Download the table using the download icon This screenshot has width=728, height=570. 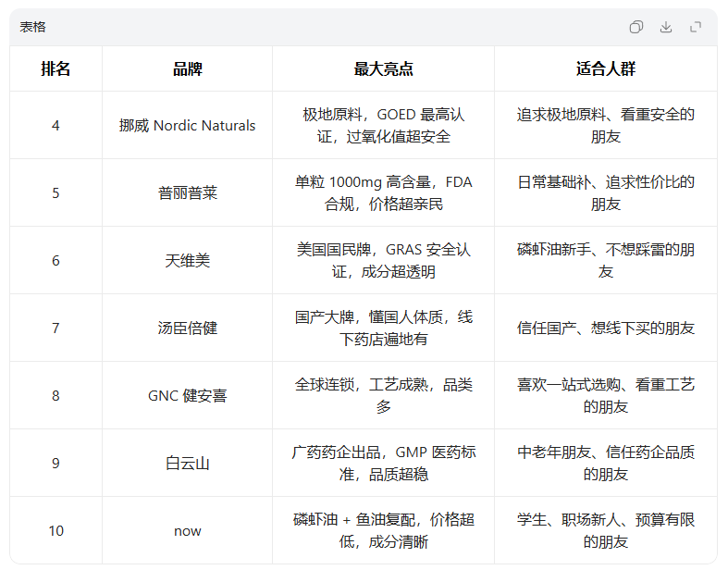(666, 27)
